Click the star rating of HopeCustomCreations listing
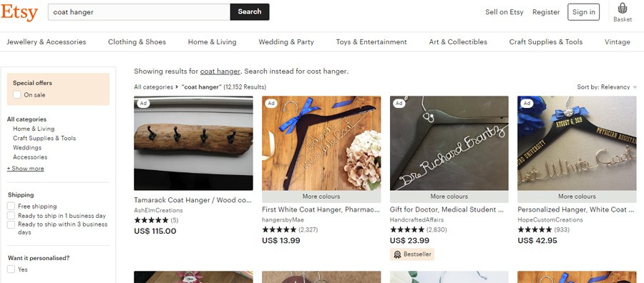This screenshot has height=283, width=644. coord(535,229)
